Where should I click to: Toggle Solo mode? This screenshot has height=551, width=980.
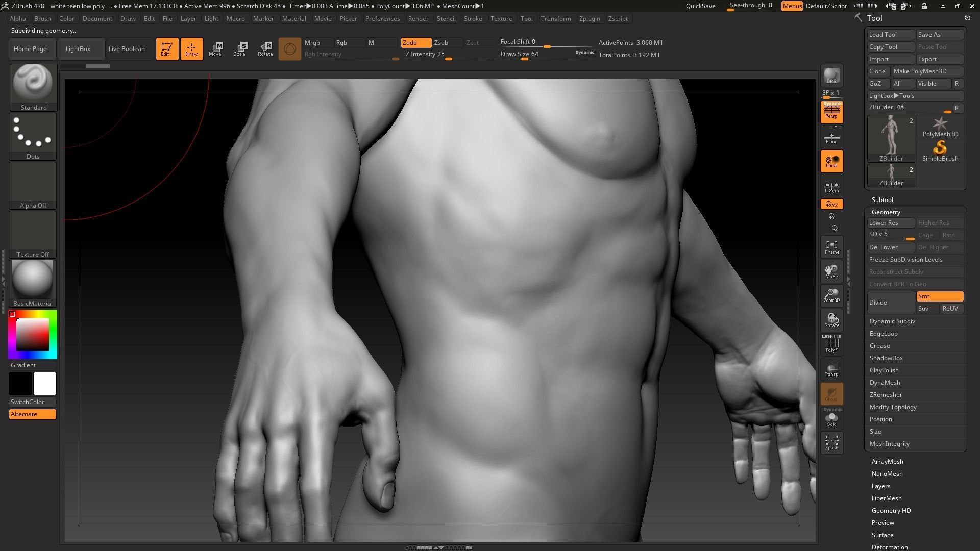pyautogui.click(x=831, y=418)
